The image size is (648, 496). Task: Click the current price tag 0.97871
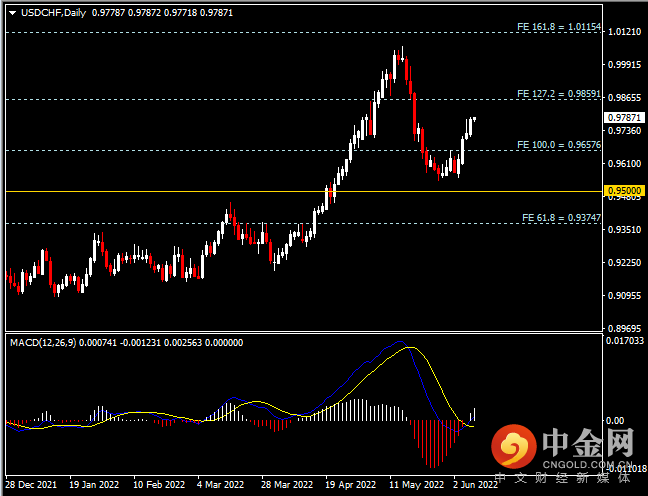click(624, 118)
